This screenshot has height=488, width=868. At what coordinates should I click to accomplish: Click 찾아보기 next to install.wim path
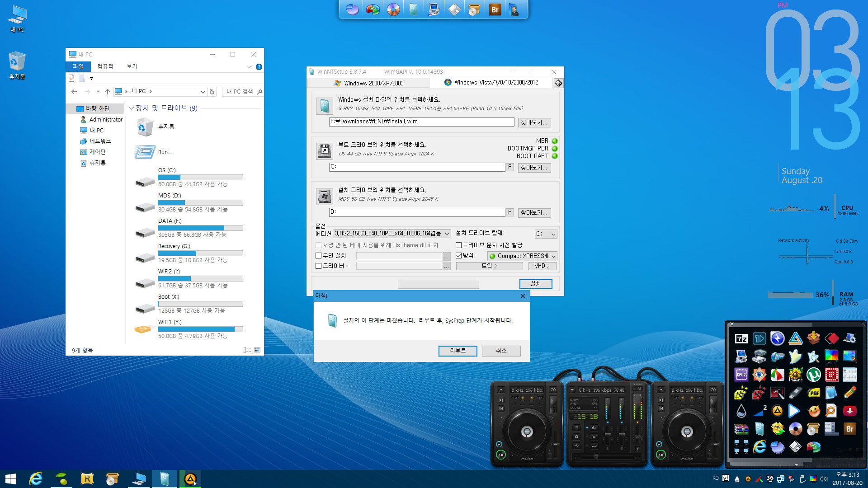click(x=534, y=122)
